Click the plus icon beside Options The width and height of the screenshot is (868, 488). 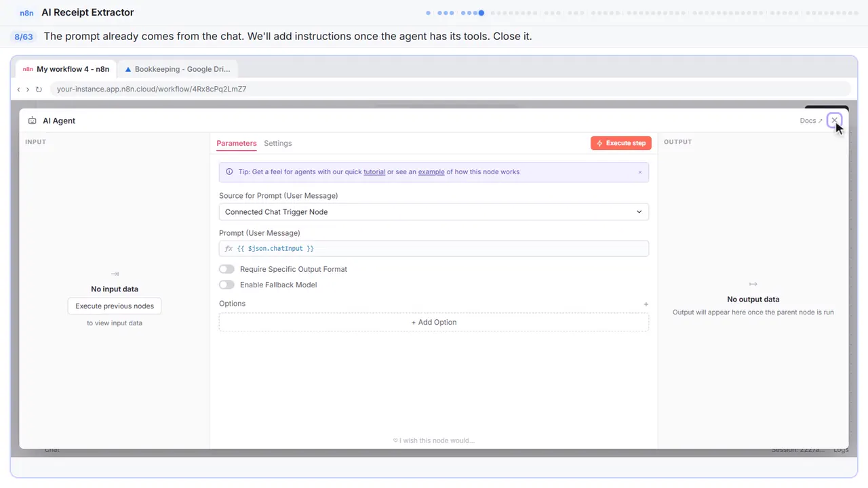point(646,304)
